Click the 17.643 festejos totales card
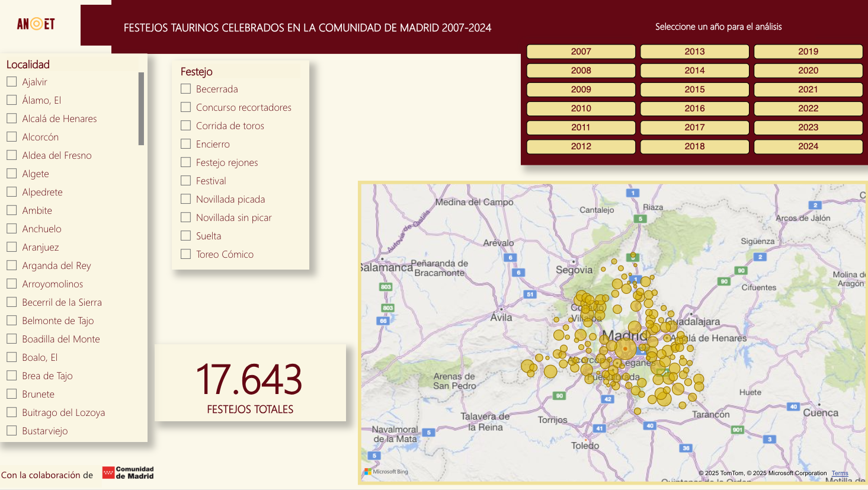 250,383
